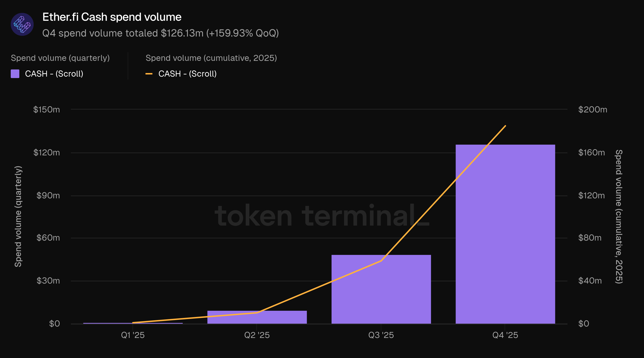
Task: Click the orange cumulative legend line marker
Action: pos(149,74)
